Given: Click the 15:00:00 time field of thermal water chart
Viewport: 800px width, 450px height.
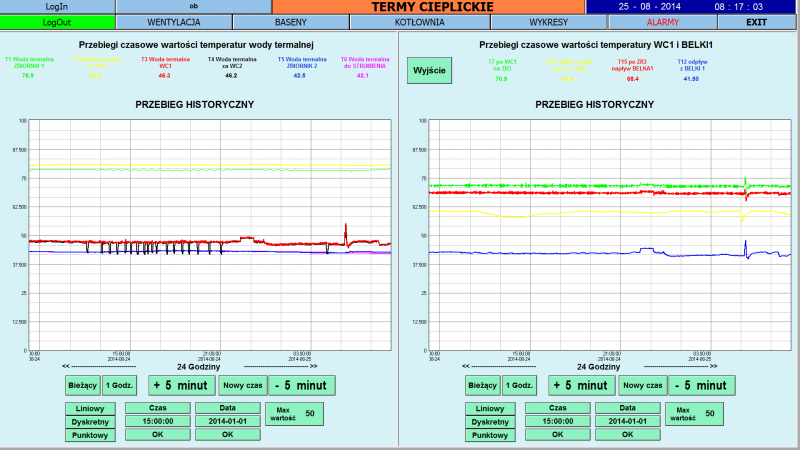Looking at the screenshot, I should 158,421.
